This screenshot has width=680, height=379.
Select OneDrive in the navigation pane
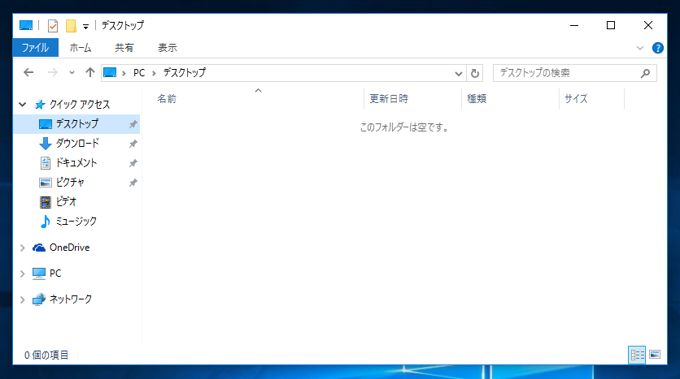(69, 248)
